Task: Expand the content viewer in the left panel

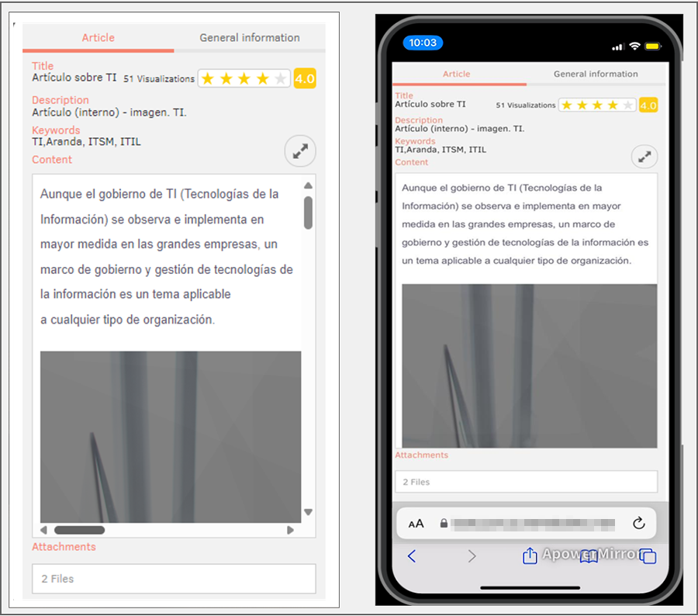Action: [300, 151]
